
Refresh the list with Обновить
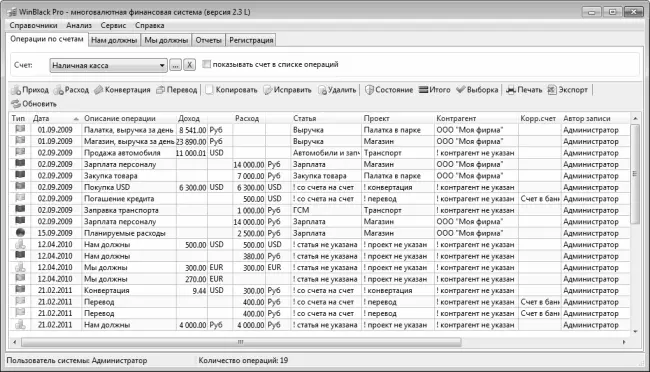[x=34, y=104]
